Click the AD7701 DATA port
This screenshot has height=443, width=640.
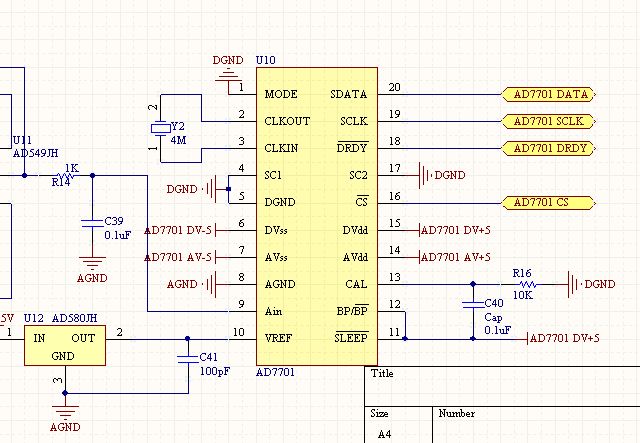(x=549, y=94)
